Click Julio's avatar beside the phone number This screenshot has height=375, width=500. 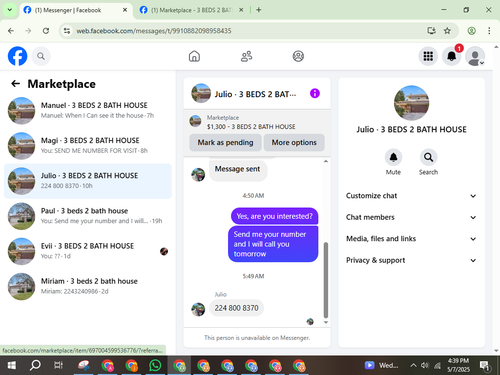pyautogui.click(x=198, y=309)
